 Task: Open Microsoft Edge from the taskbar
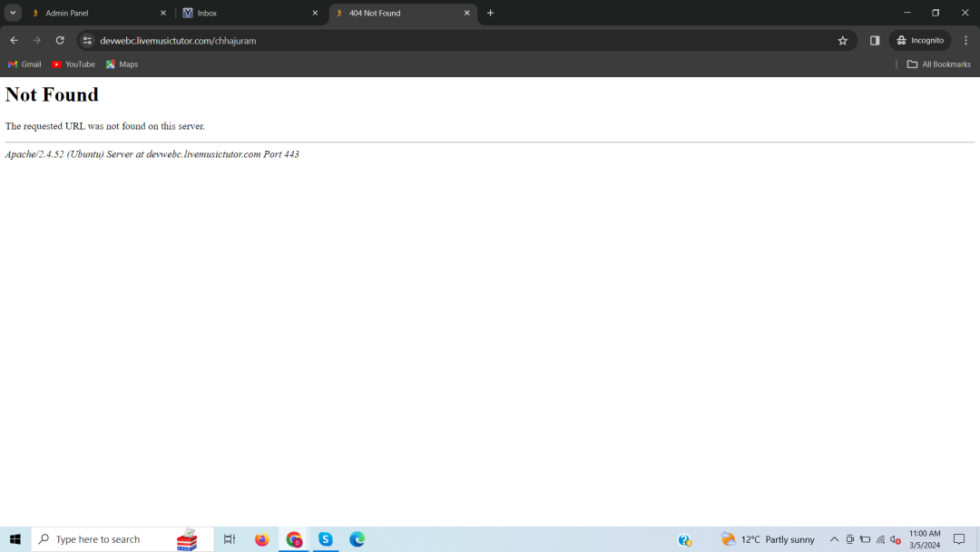(x=358, y=539)
